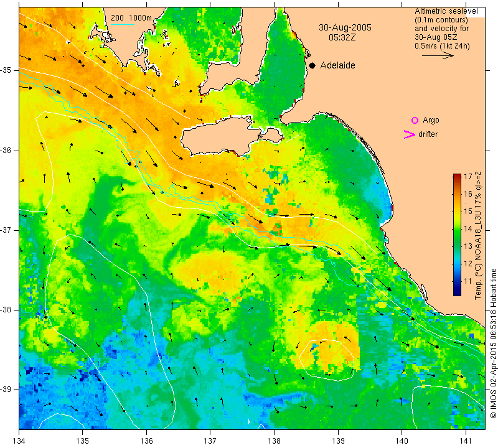Click the closed eddy contour near 139E 38.5S

(x=326, y=360)
